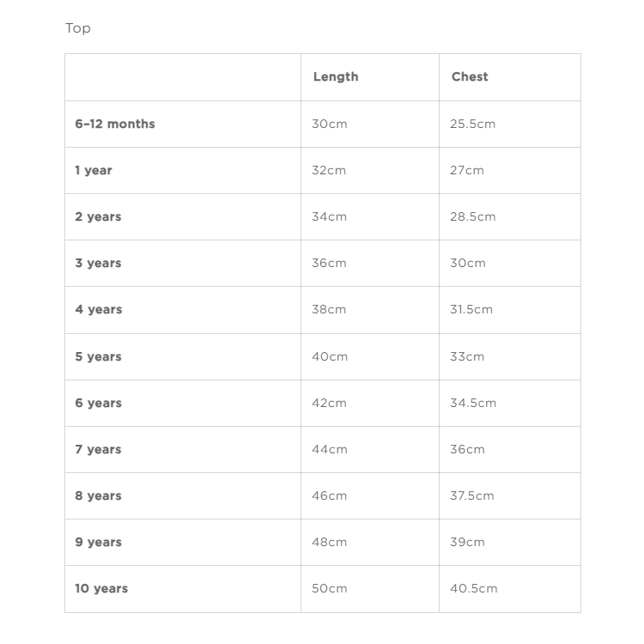
Task: Click the 'Top' heading above the table
Action: [78, 28]
